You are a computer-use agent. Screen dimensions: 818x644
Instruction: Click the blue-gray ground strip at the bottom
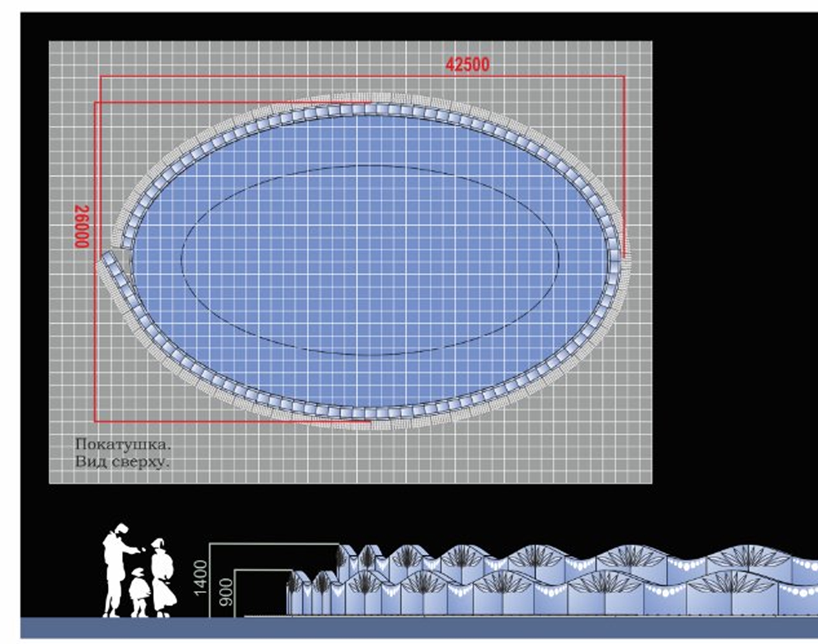click(414, 628)
